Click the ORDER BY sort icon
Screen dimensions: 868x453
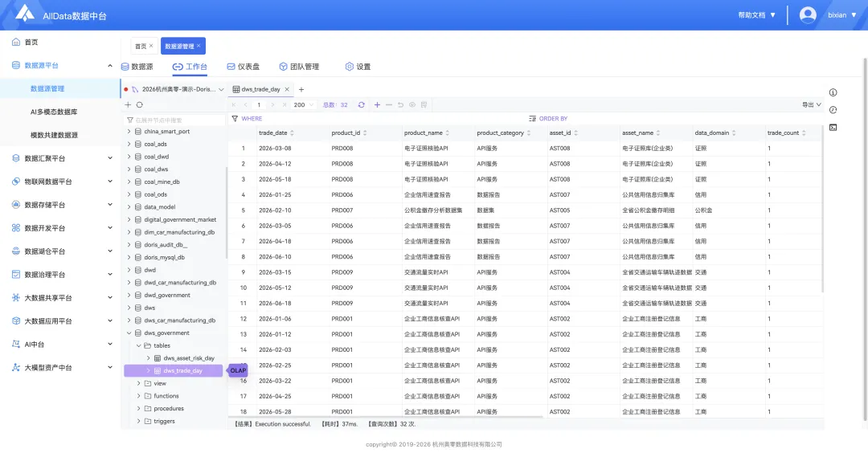pos(532,119)
